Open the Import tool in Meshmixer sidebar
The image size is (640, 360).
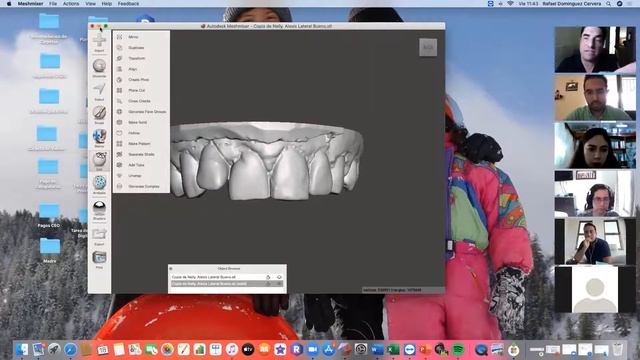click(99, 42)
